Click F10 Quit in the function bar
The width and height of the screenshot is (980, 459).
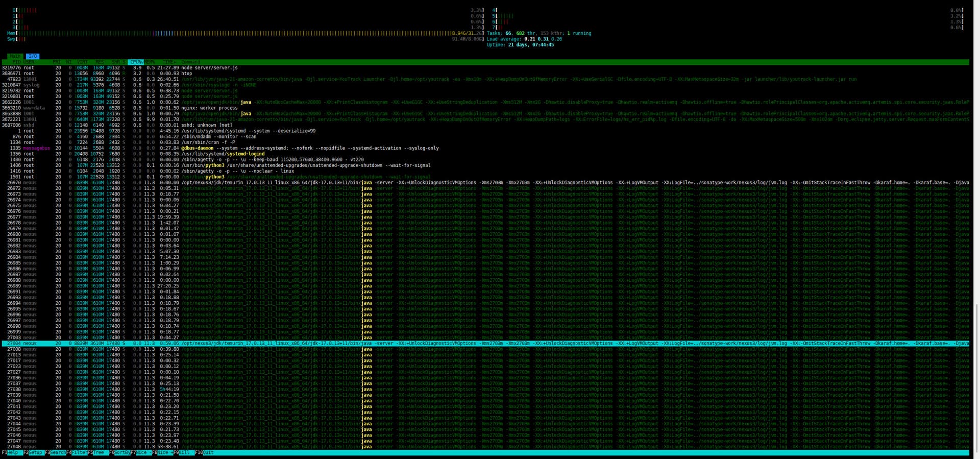point(204,453)
